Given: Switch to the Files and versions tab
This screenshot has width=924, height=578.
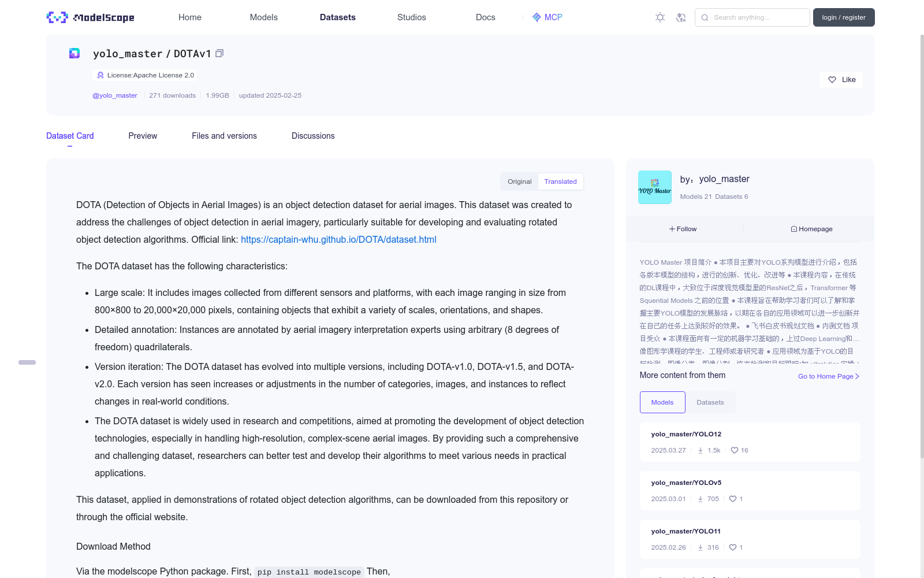Looking at the screenshot, I should pos(224,136).
